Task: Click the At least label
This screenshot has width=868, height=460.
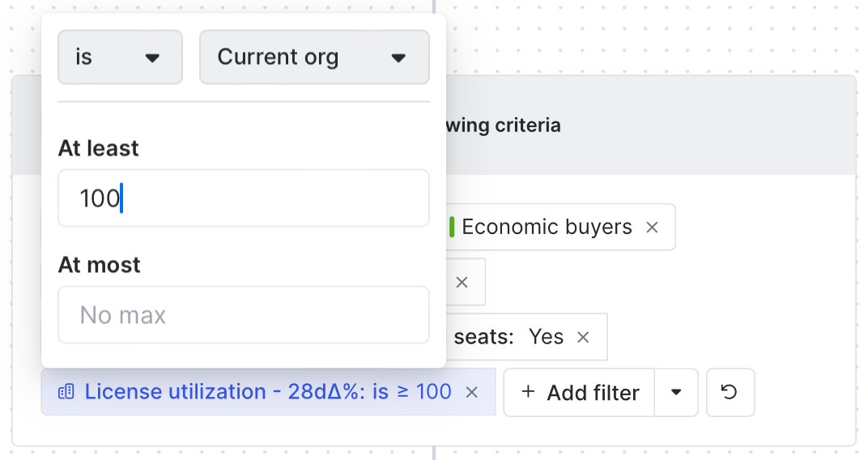Action: pos(99,148)
